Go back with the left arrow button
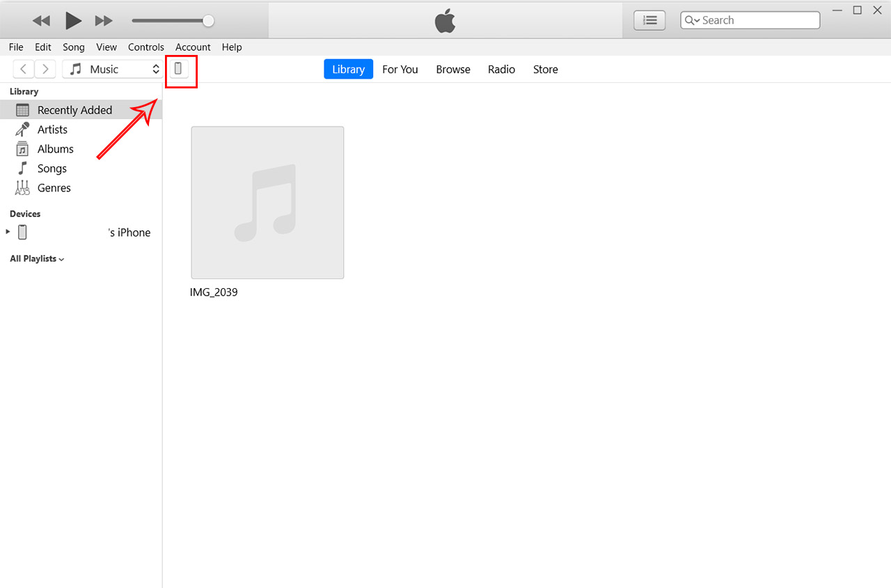The width and height of the screenshot is (891, 588). tap(24, 69)
